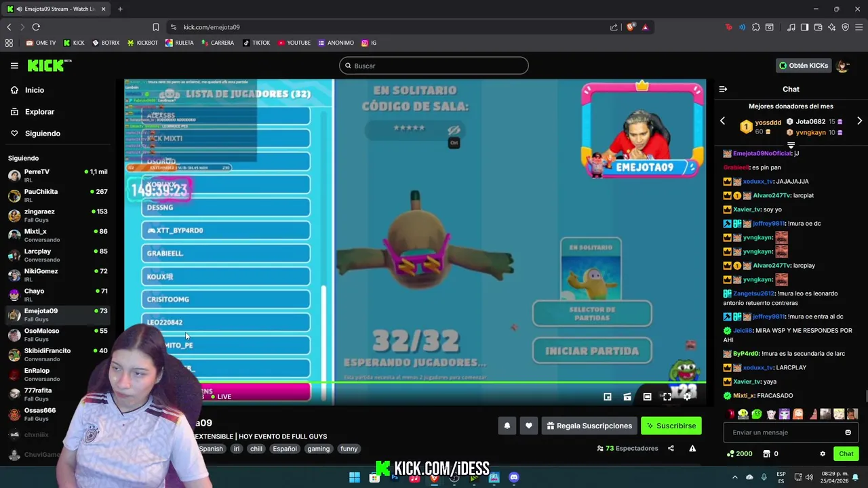Open the KICKBOT bookmark
The height and width of the screenshot is (488, 868).
142,43
